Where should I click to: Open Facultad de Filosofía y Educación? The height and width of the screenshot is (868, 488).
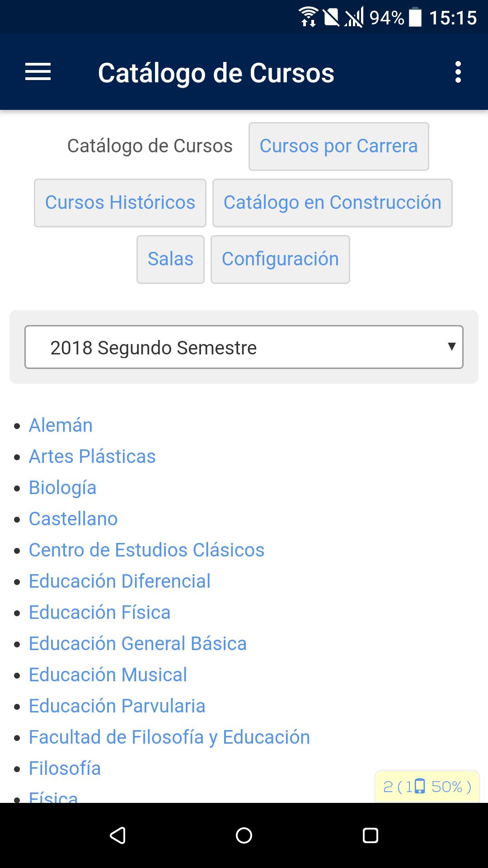pos(169,737)
